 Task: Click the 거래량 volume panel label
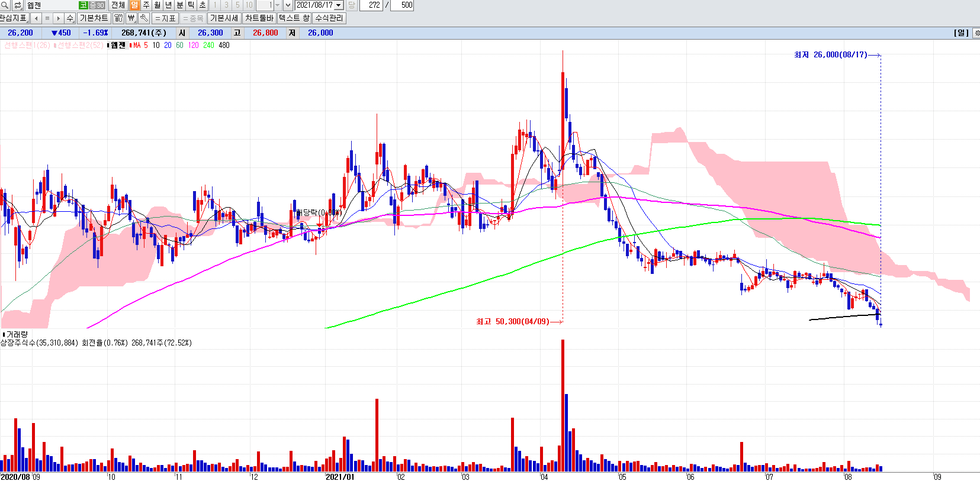click(x=17, y=334)
